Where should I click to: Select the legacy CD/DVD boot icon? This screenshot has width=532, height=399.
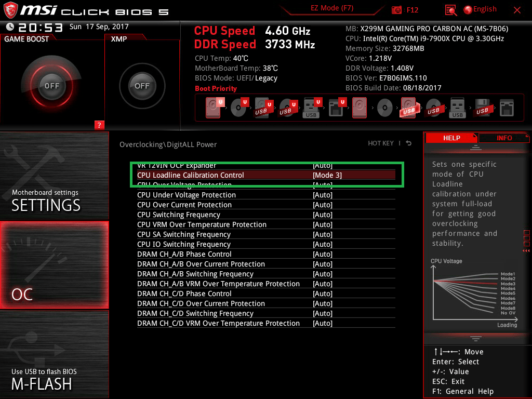(x=385, y=108)
